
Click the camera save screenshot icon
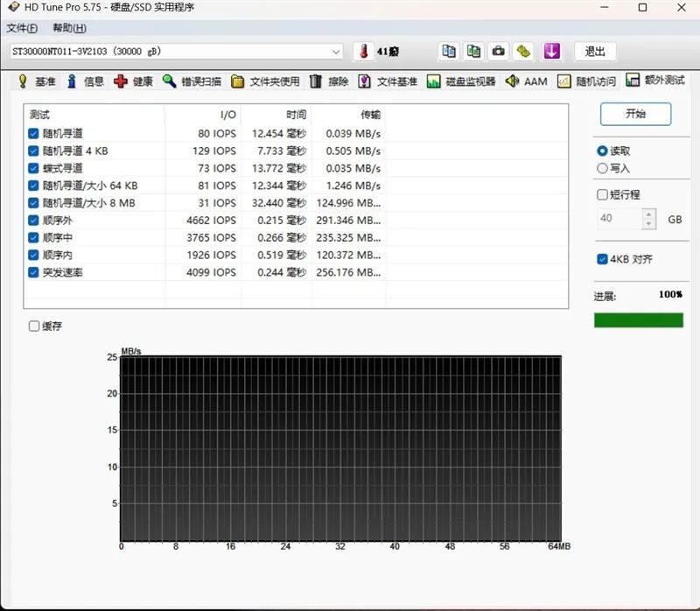pos(499,52)
